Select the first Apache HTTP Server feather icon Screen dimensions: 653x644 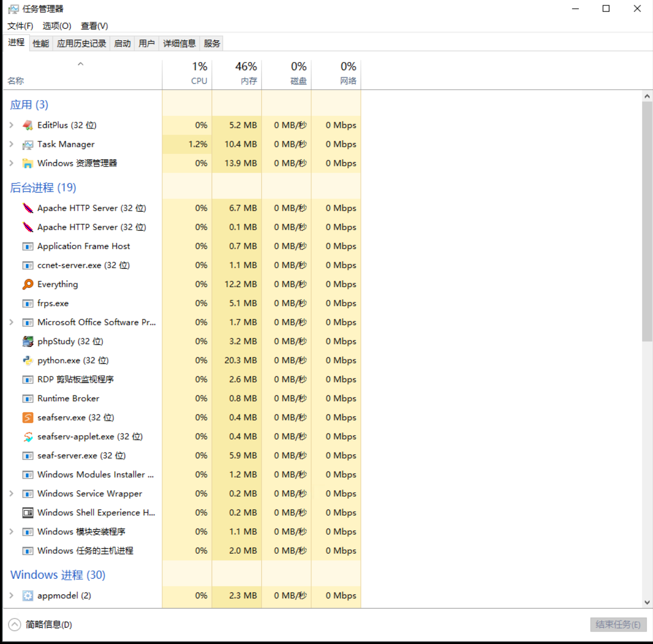(x=28, y=208)
